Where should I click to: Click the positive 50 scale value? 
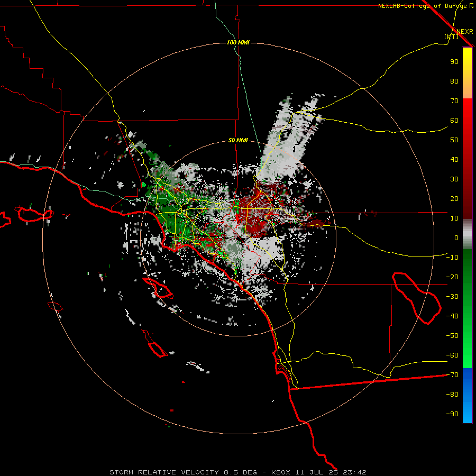click(x=454, y=140)
